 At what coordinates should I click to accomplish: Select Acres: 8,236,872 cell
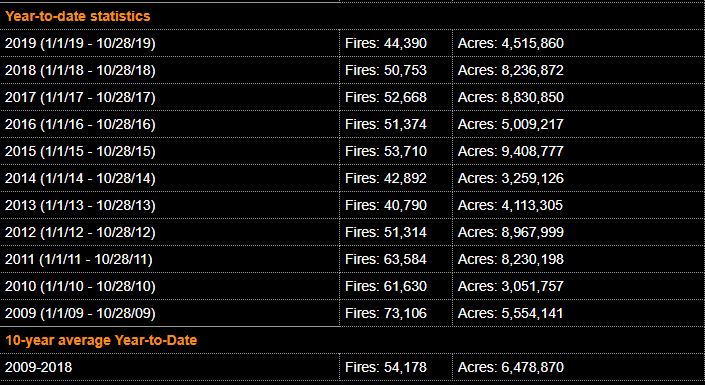tap(511, 70)
